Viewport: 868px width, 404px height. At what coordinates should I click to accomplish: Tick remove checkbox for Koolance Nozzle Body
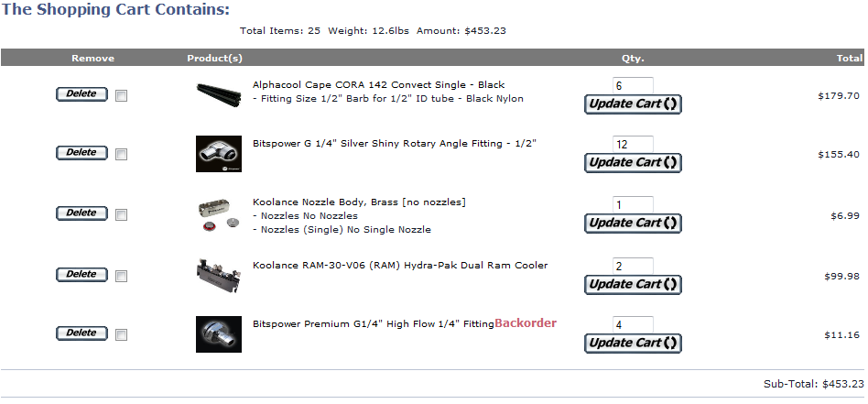pyautogui.click(x=121, y=215)
